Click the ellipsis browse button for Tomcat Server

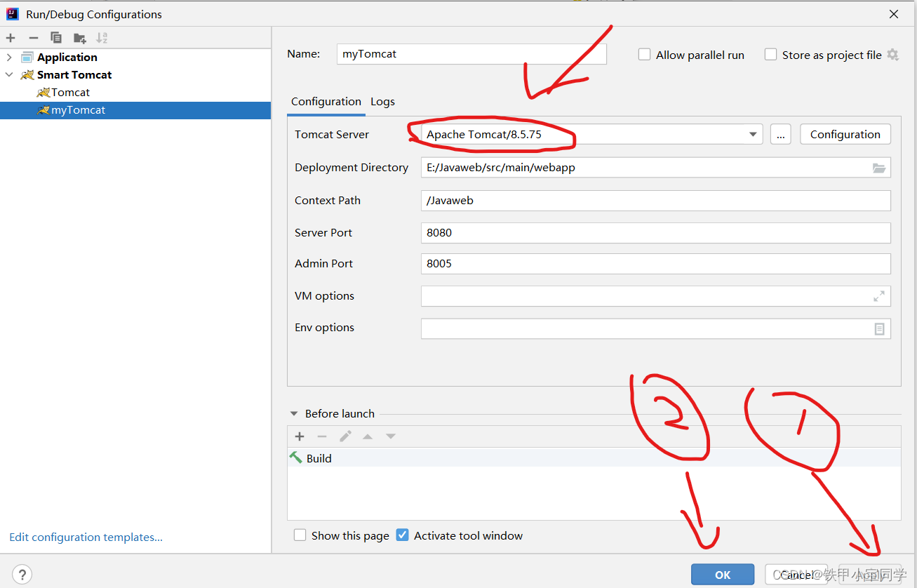[x=781, y=135]
